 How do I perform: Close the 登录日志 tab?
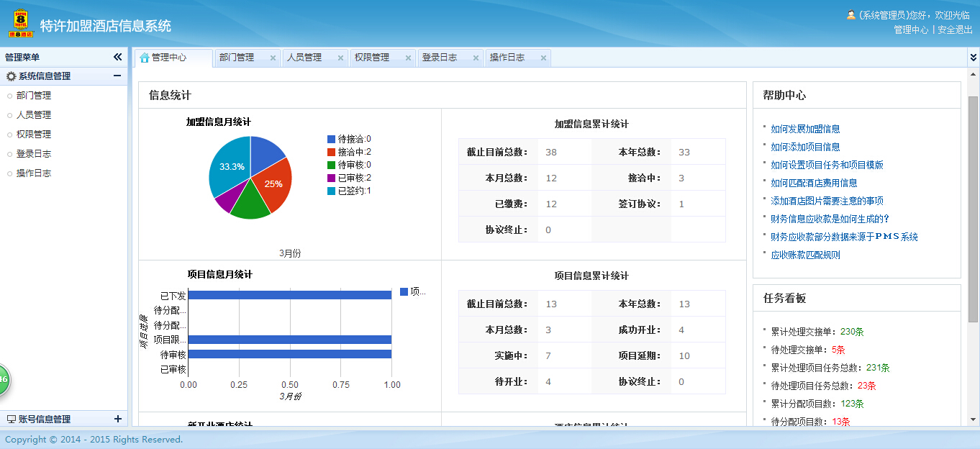[476, 58]
